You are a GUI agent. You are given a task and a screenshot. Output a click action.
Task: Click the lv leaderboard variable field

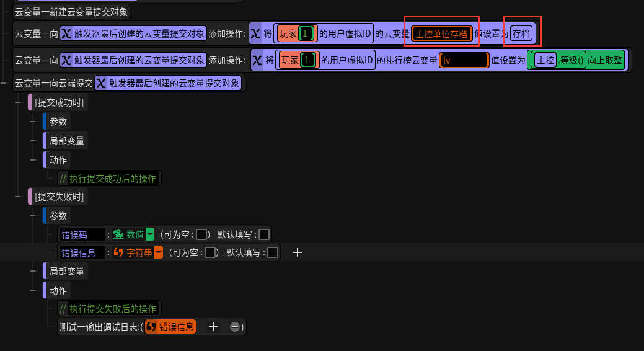tap(464, 60)
